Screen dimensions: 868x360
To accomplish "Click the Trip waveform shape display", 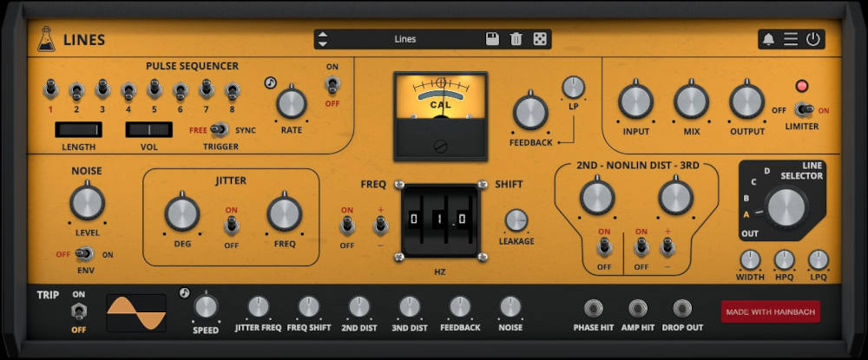I will click(136, 312).
